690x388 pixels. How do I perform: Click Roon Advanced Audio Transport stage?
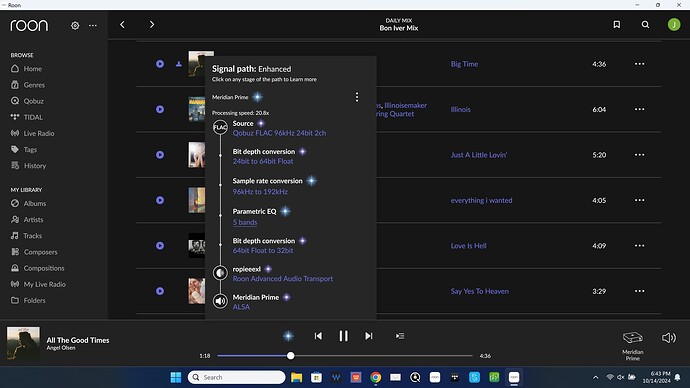point(283,278)
